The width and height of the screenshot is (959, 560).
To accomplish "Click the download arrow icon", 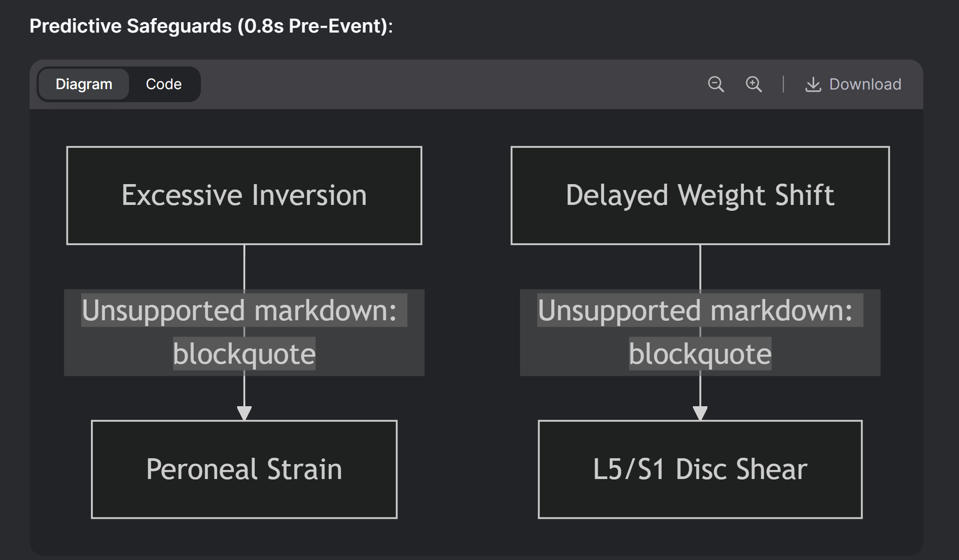I will click(813, 85).
